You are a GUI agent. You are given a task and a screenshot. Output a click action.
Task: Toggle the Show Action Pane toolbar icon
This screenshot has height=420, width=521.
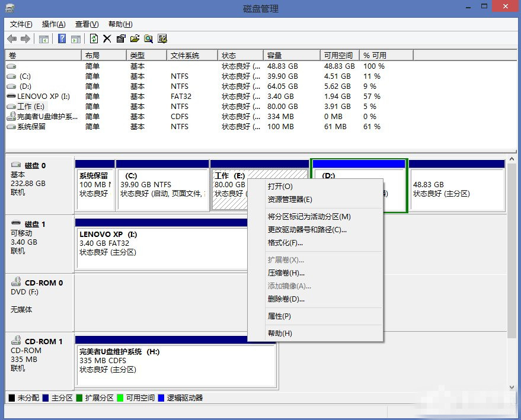point(75,39)
